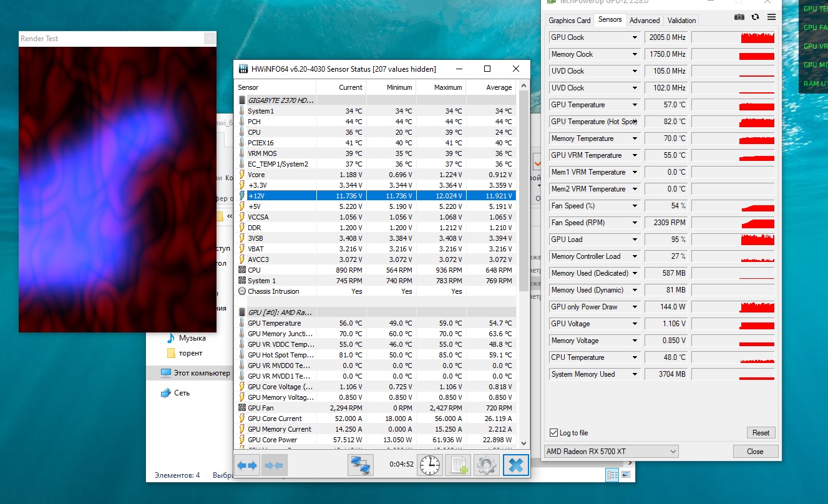Select the Sensors tab in GPU-Z
This screenshot has height=504, width=828.
coord(610,19)
